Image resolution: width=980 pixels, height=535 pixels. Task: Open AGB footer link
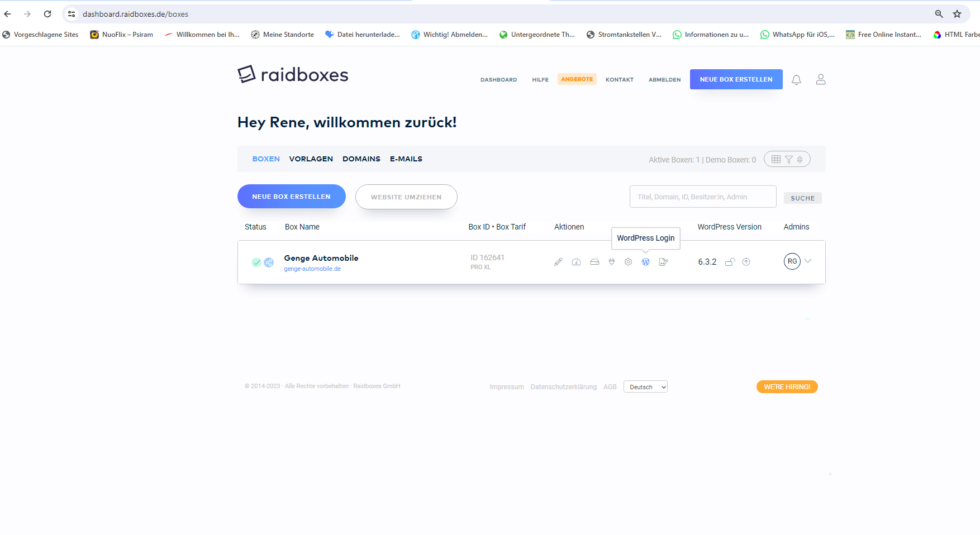(610, 387)
